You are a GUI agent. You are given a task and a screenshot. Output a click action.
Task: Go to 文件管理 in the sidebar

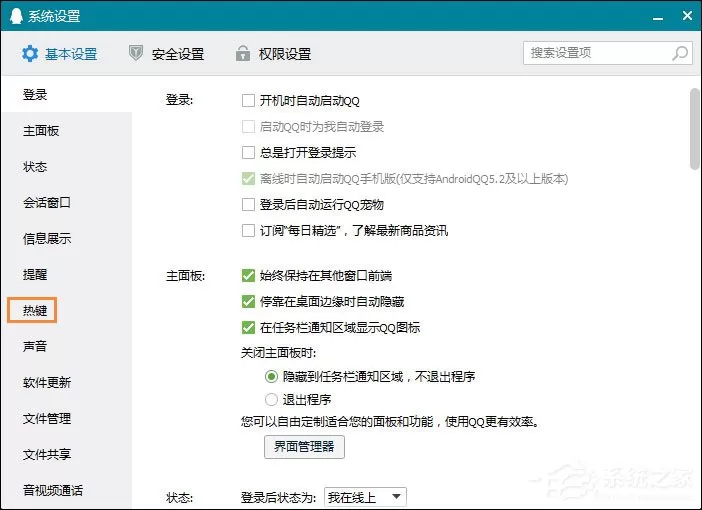click(47, 419)
